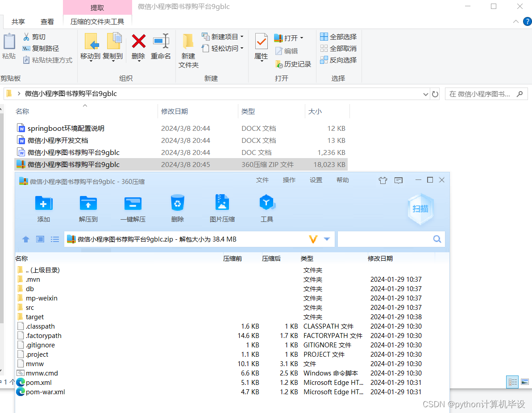The height and width of the screenshot is (413, 532).
Task: Refresh the Explorer folder view
Action: [x=435, y=94]
